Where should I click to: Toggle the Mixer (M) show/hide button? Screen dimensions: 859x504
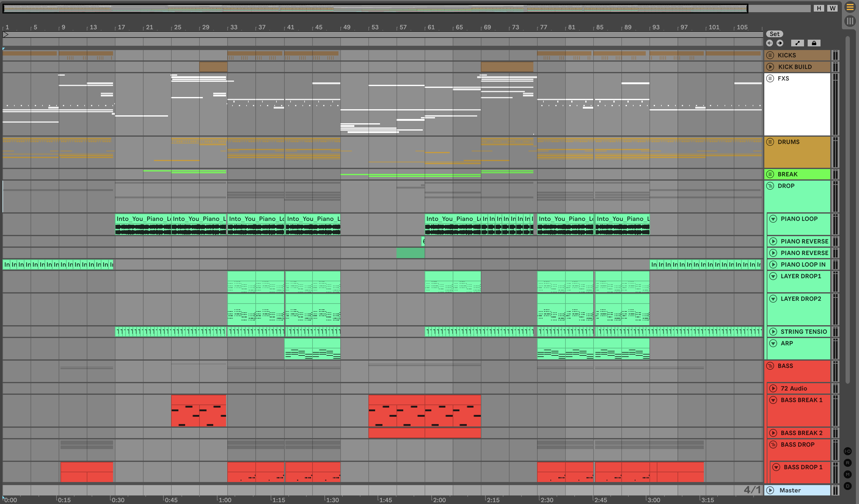pyautogui.click(x=847, y=474)
